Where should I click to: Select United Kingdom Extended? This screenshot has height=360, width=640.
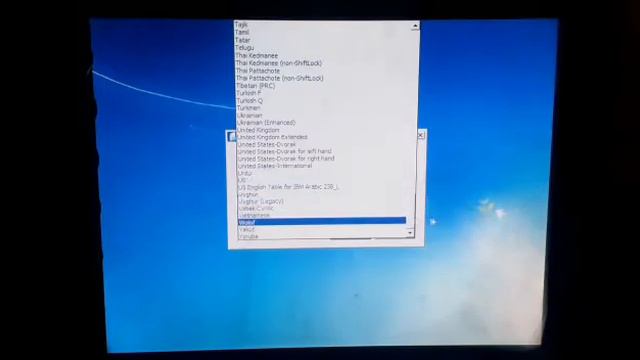coord(272,137)
